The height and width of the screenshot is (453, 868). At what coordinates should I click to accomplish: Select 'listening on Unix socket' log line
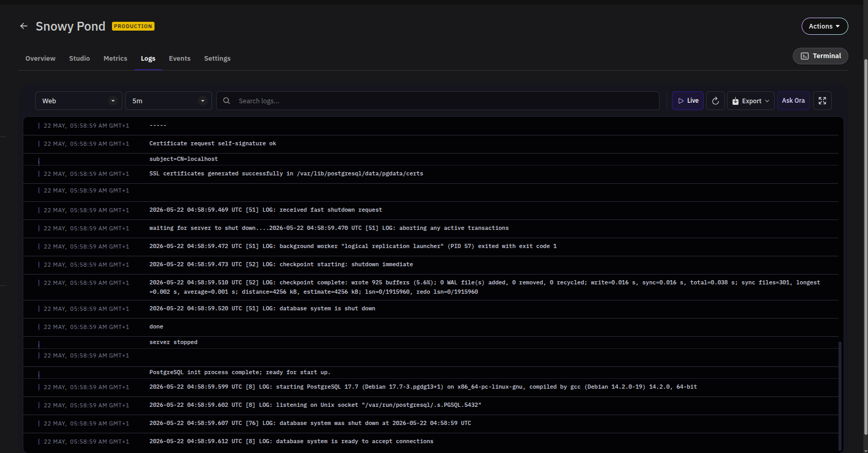click(x=431, y=405)
